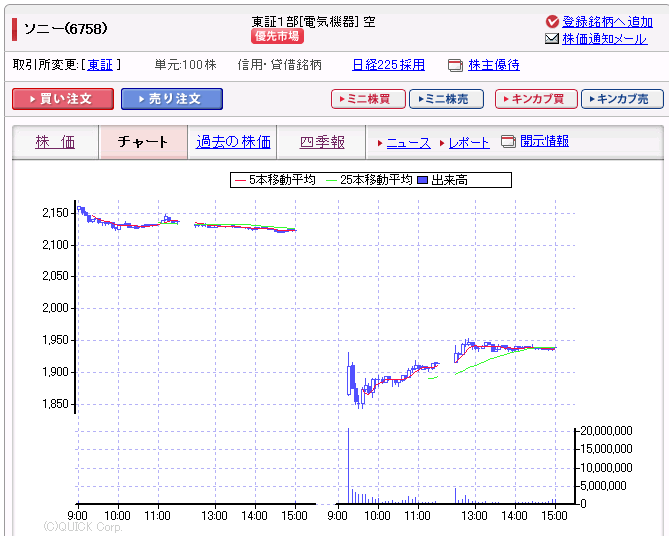Image resolution: width=669 pixels, height=536 pixels.
Task: Click the blue 出来高 legend square
Action: click(422, 180)
